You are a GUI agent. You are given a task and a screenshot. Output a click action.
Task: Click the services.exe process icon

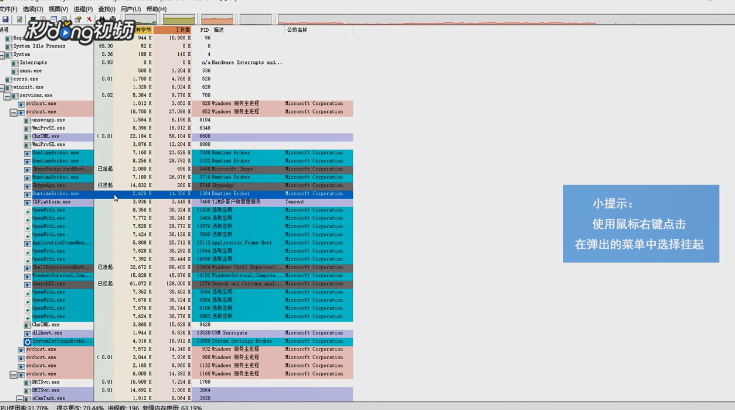pos(15,96)
